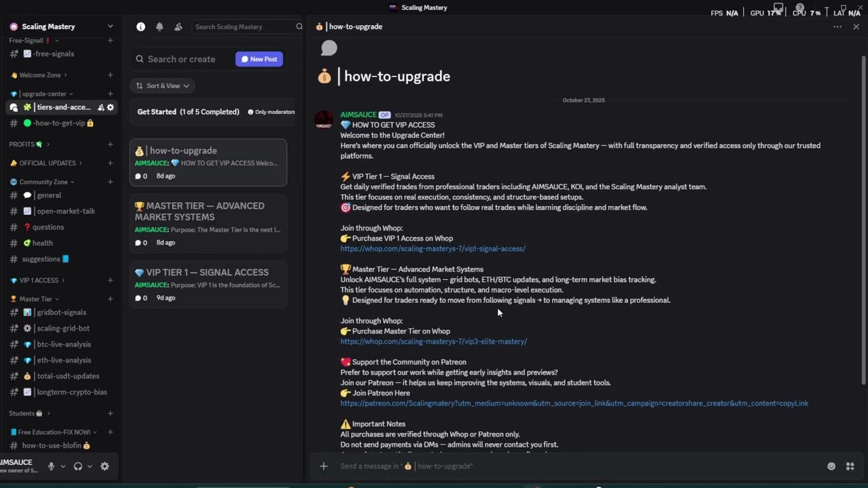This screenshot has width=868, height=488.
Task: Open Get Started checklist card
Action: [x=214, y=112]
